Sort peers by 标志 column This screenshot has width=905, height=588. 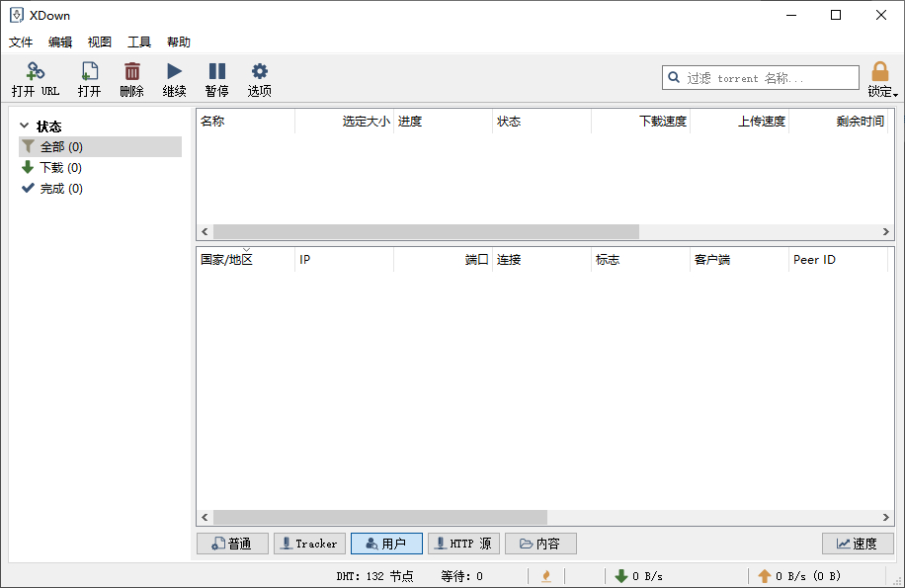640,260
